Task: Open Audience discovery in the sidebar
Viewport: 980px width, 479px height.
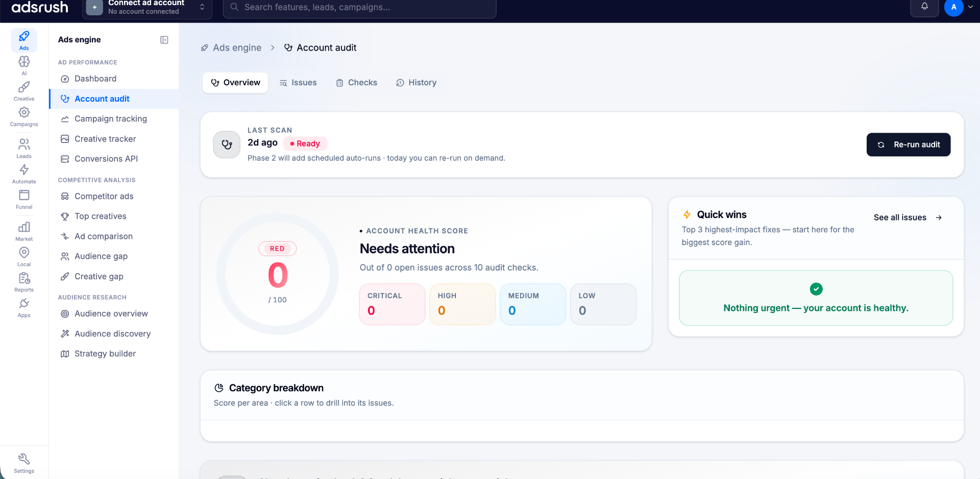Action: 114,333
